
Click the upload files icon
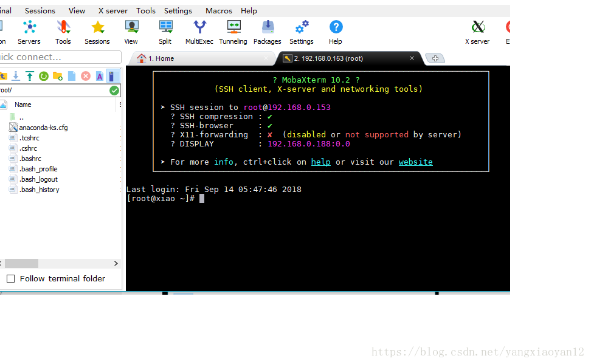click(x=30, y=76)
